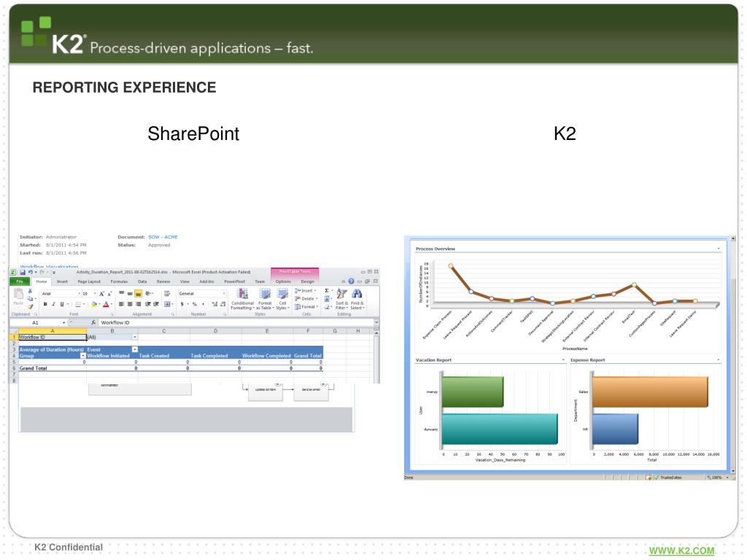Screen dimensions: 747x560
Task: Click the Percent Style icon
Action: pos(194,304)
